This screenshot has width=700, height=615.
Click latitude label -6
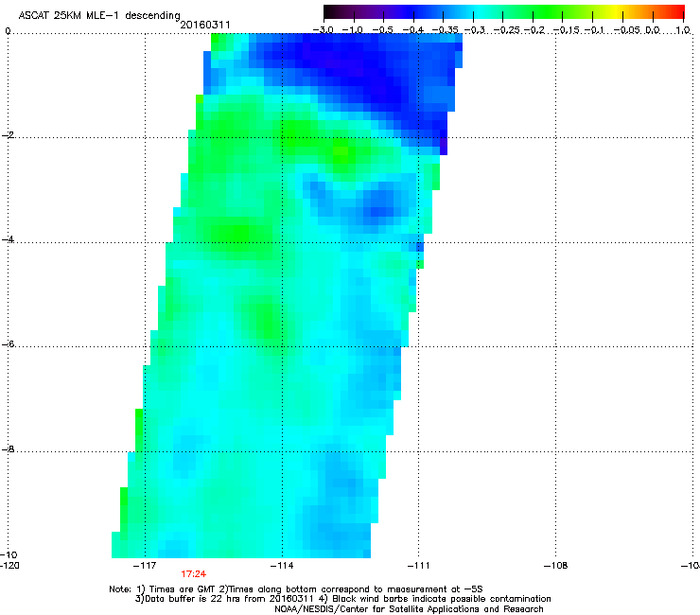pos(8,344)
